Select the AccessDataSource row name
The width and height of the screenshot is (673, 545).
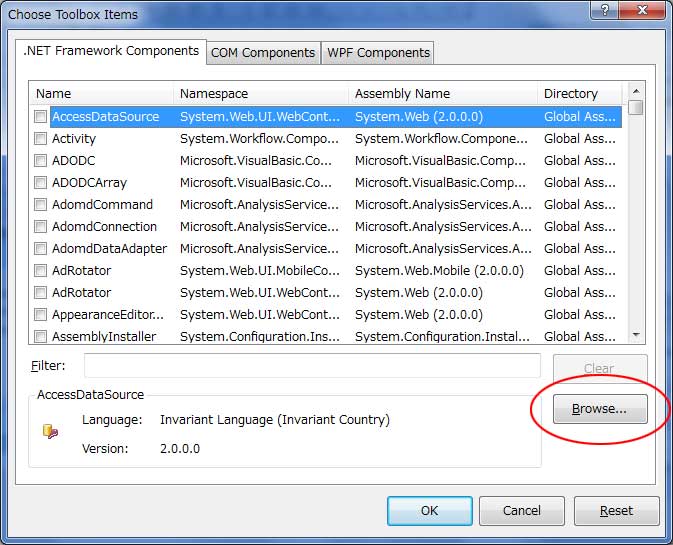[105, 117]
